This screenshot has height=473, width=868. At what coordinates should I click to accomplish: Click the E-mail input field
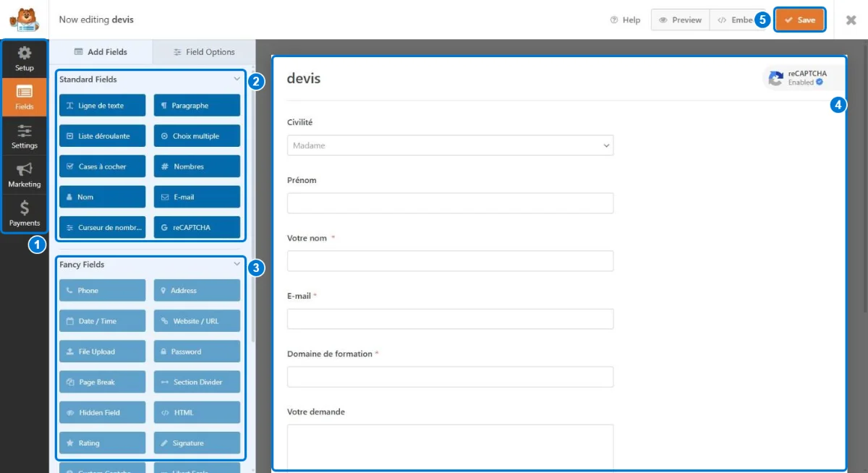450,319
